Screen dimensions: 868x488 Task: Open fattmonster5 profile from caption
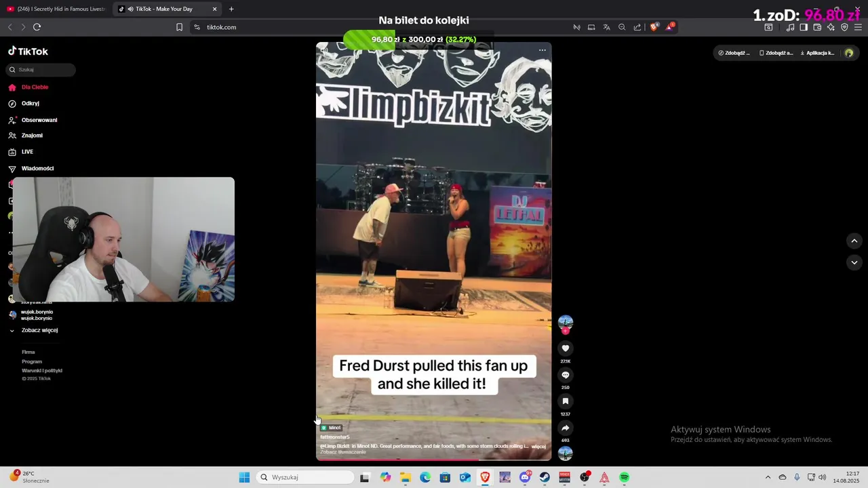pos(335,437)
